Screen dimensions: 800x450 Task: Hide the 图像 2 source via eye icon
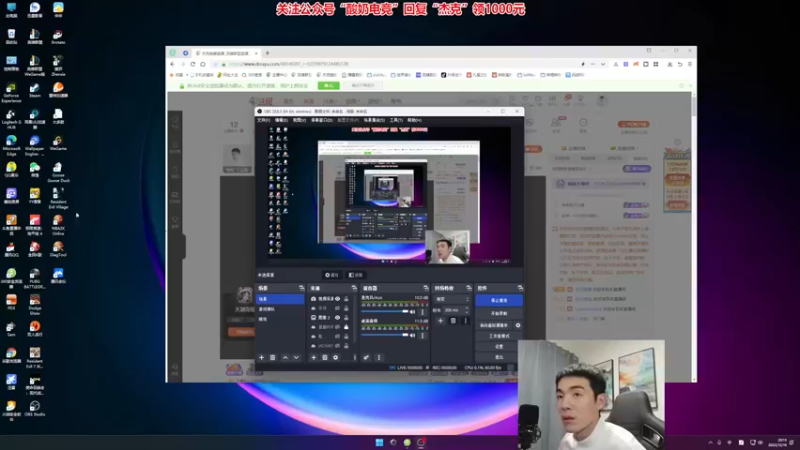coord(337,317)
